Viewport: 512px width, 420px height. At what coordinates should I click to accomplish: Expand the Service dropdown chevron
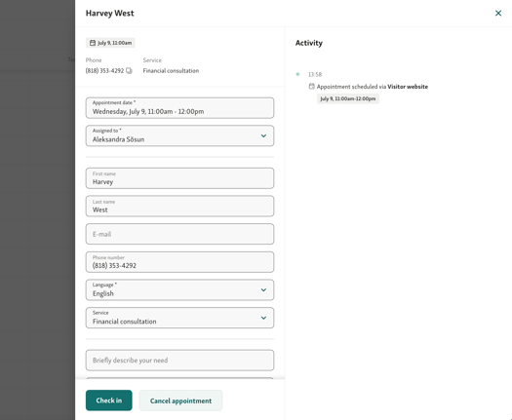point(263,318)
